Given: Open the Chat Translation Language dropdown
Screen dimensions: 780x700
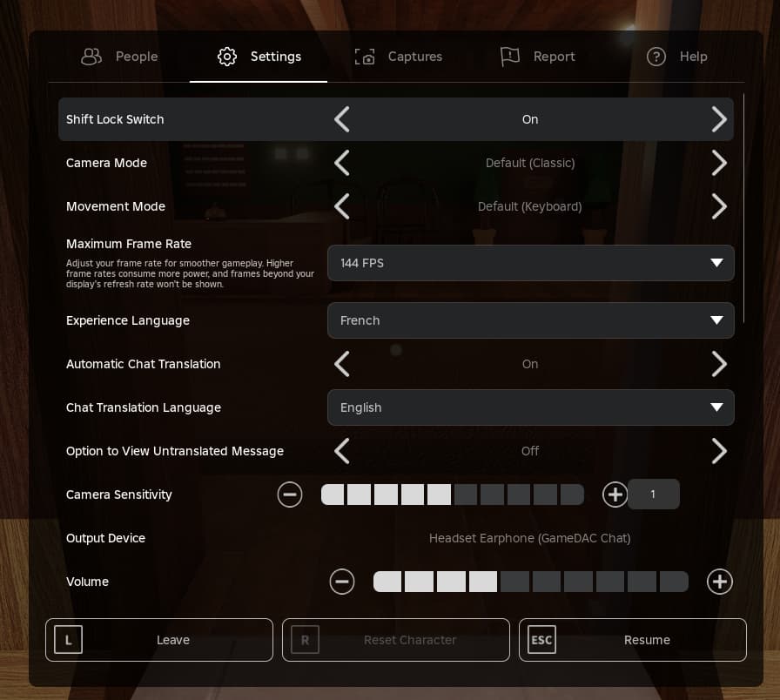Looking at the screenshot, I should (531, 407).
